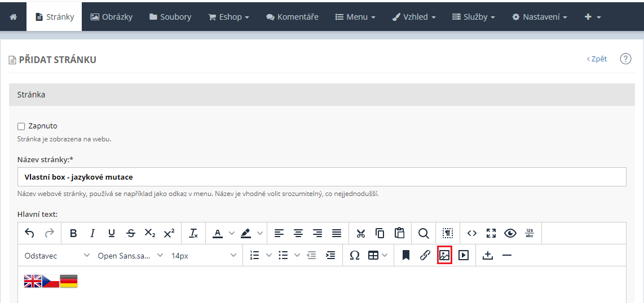Toggle the preview eye icon
Screen dimensions: 644x303
coord(510,233)
